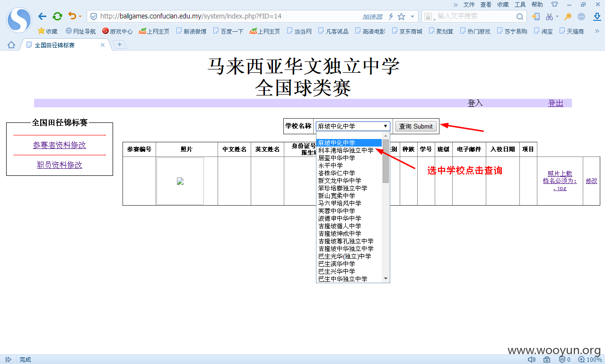Open the 收藏 menu in top bar

[503, 4]
